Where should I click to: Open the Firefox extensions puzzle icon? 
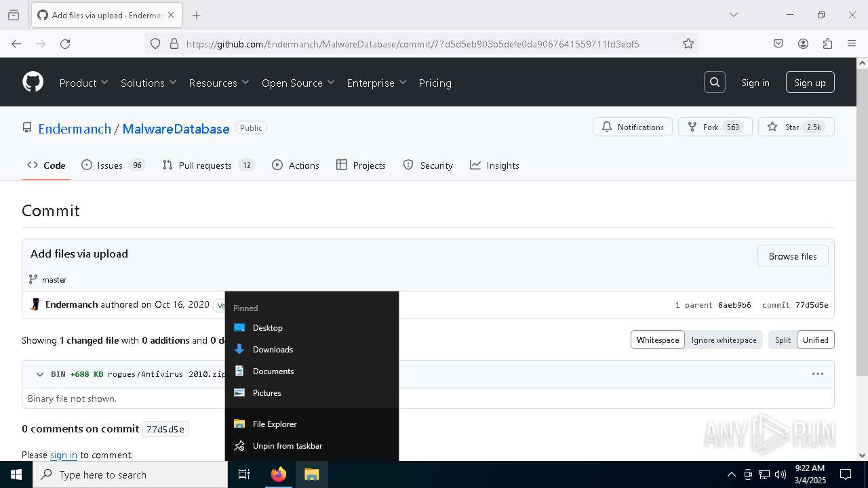[x=827, y=43]
